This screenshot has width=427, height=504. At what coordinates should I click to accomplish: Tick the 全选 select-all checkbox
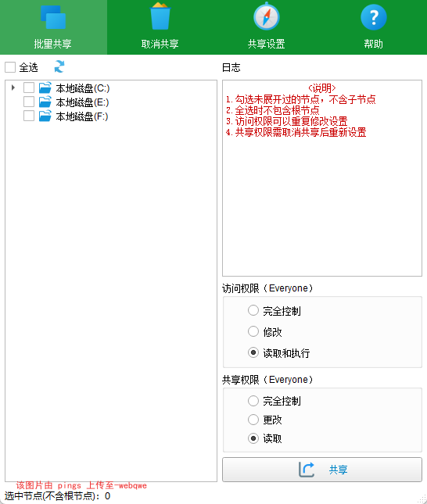click(10, 67)
